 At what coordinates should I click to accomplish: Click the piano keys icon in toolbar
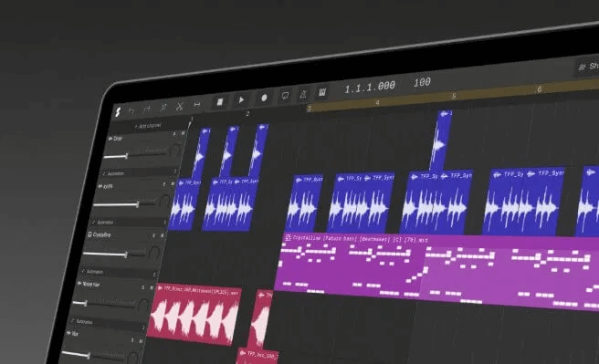coord(322,92)
